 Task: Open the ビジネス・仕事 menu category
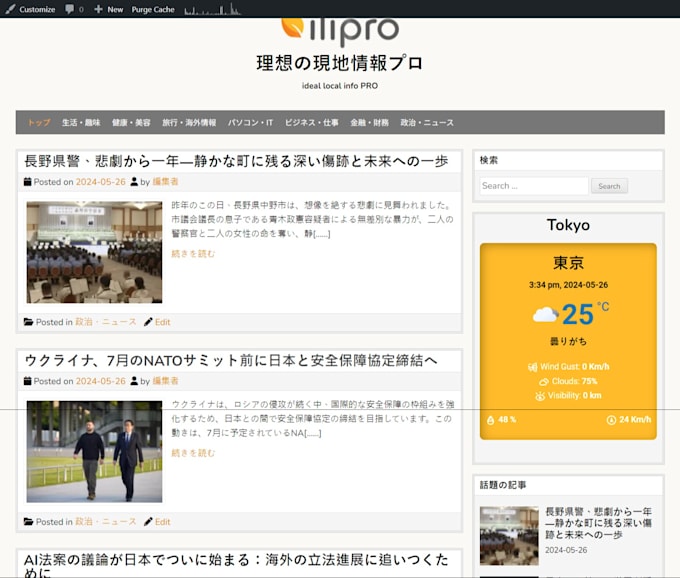pyautogui.click(x=312, y=123)
